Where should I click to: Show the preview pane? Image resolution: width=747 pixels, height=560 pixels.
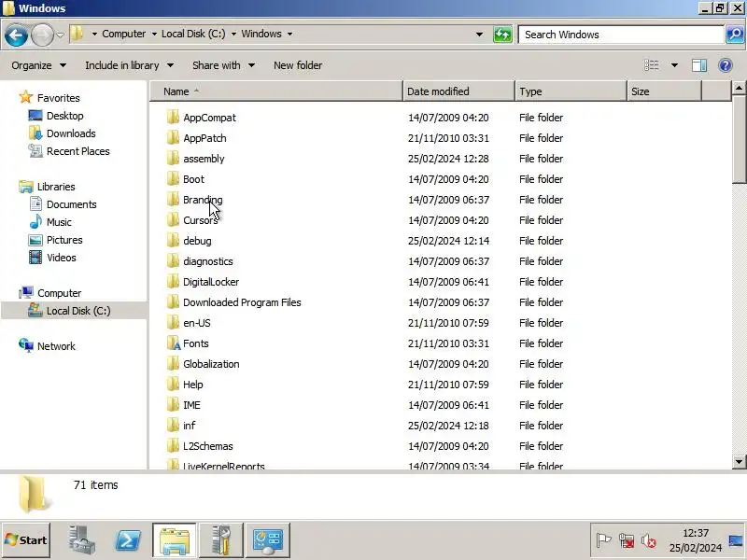698,65
